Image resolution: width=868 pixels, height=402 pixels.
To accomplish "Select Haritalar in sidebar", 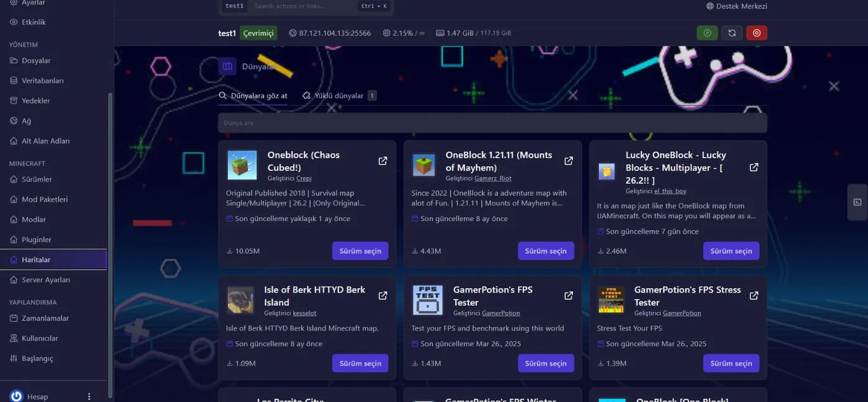I will [x=53, y=260].
